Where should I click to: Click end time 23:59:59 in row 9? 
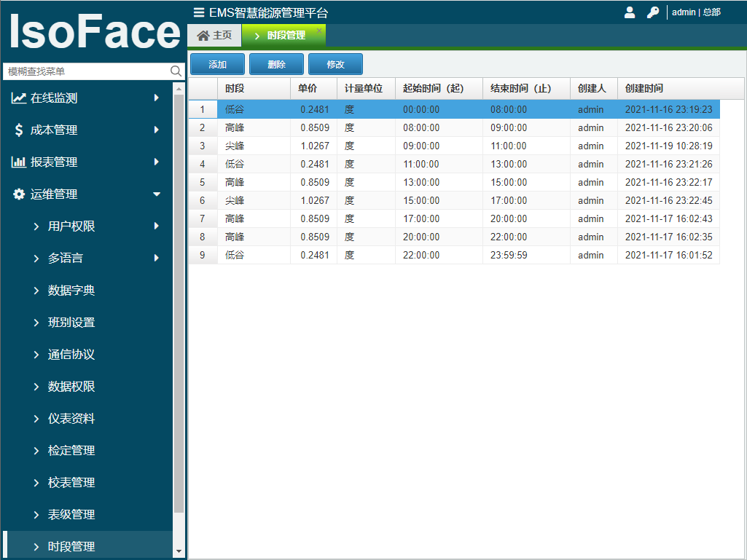[509, 255]
